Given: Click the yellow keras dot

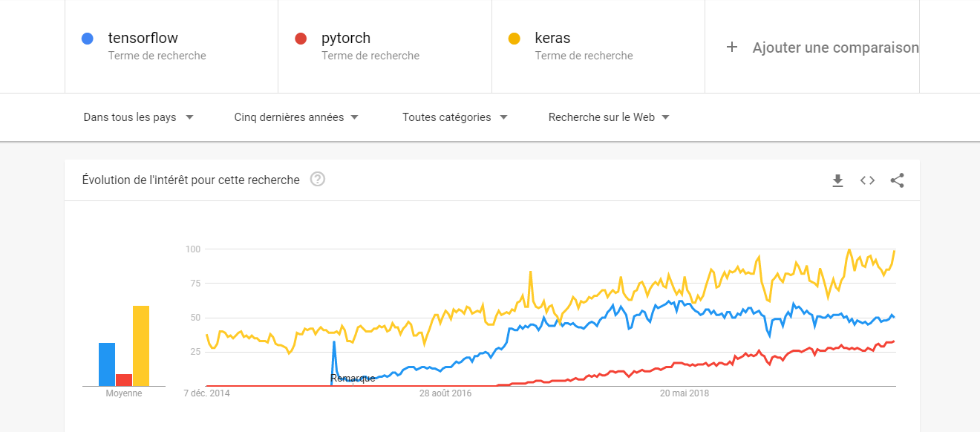Looking at the screenshot, I should click(514, 39).
